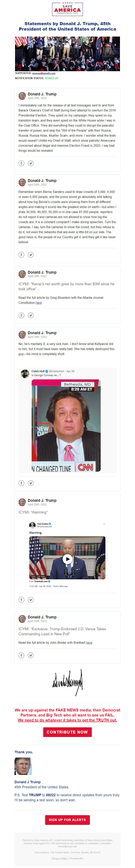Share the J.D. Vance post on Facebook

(21, 655)
